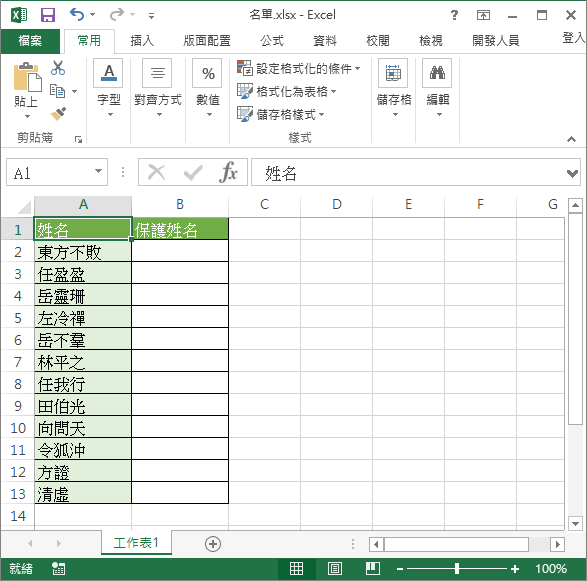
Task: Click the formula bar cancel X icon
Action: click(156, 173)
